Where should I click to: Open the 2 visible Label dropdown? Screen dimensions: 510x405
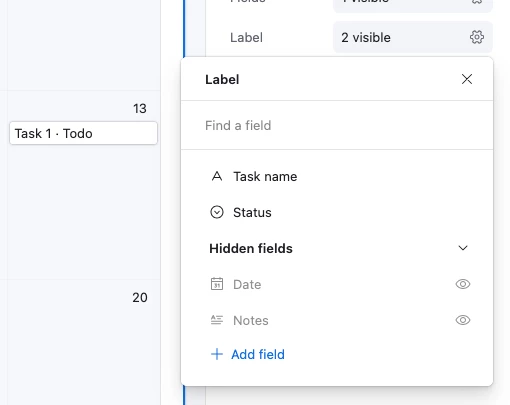pos(413,37)
